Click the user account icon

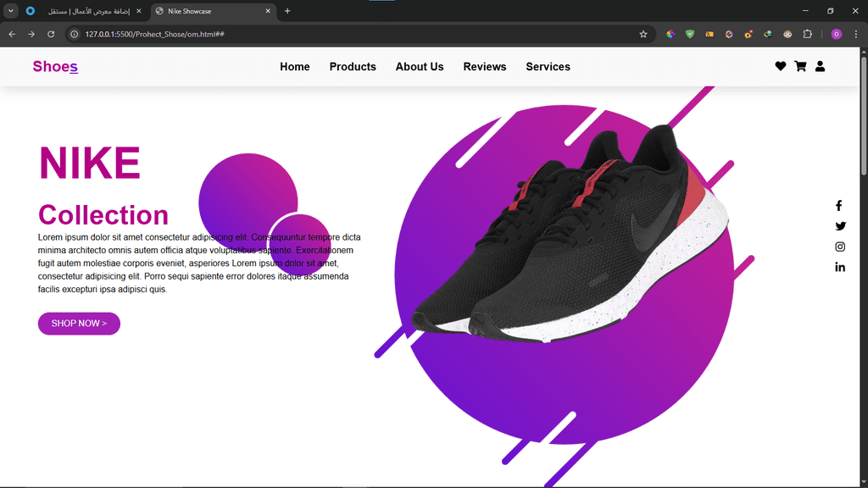point(820,66)
